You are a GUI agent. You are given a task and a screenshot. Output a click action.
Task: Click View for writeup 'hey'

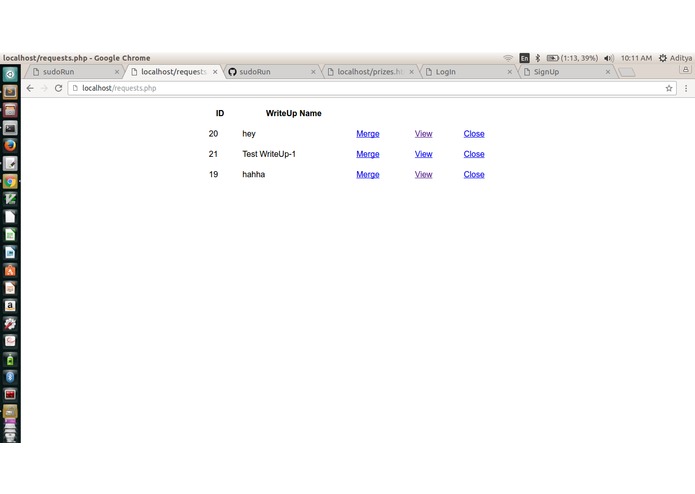(x=423, y=134)
